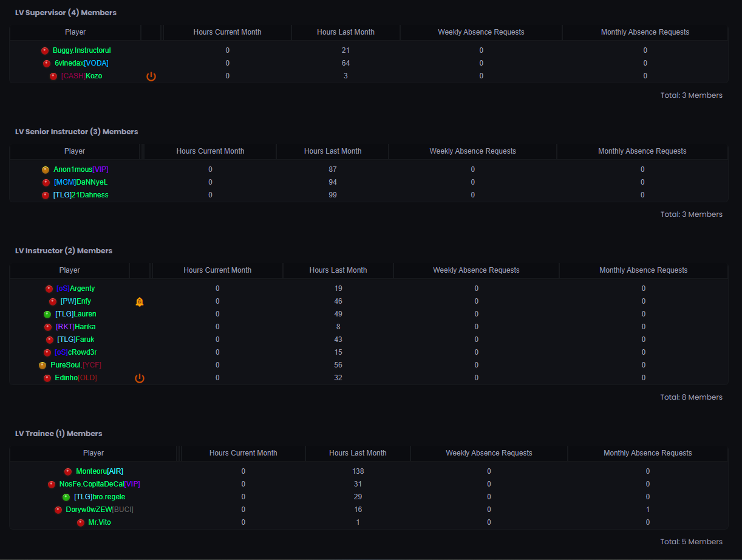This screenshot has height=560, width=742.
Task: Click the power icon beside Edinho[OLD]
Action: 140,378
